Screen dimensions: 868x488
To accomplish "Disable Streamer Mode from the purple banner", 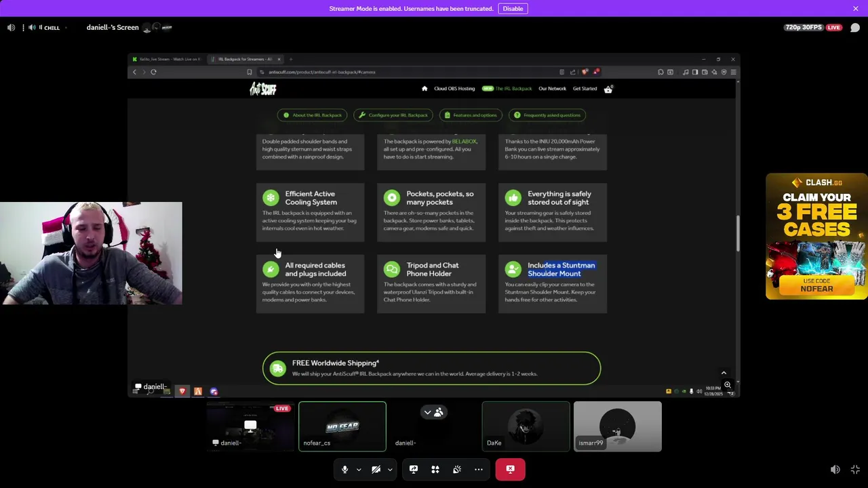I will (x=513, y=8).
